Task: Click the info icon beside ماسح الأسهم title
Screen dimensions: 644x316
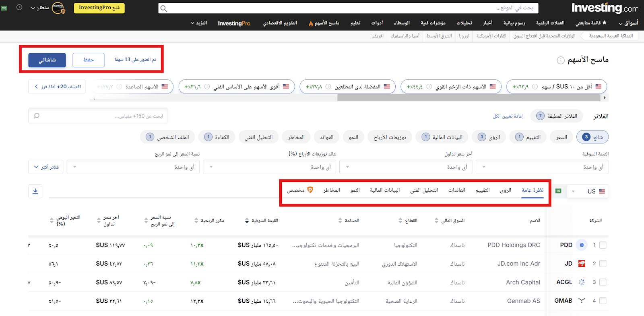Action: click(560, 60)
